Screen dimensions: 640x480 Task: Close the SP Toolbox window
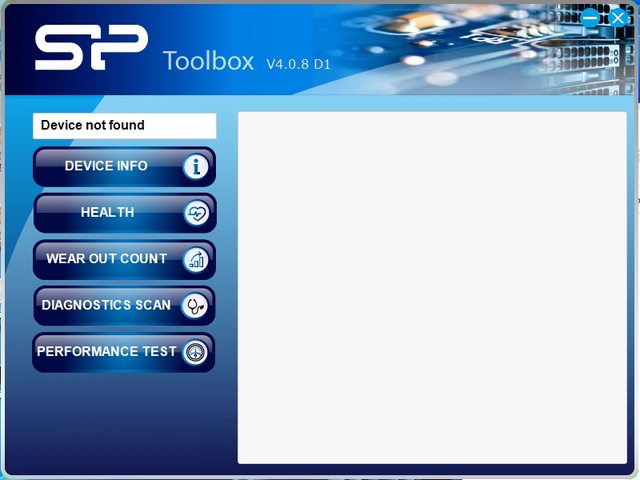[618, 18]
